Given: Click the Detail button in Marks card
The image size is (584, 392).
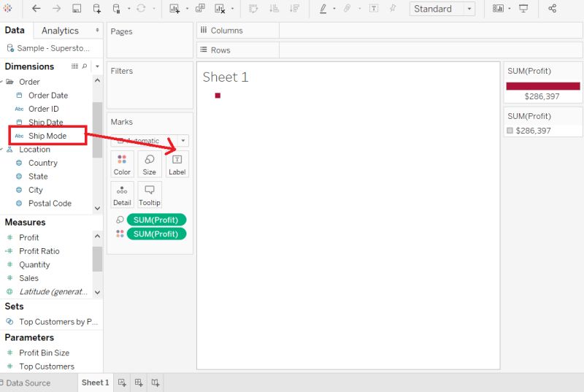Looking at the screenshot, I should pos(122,195).
